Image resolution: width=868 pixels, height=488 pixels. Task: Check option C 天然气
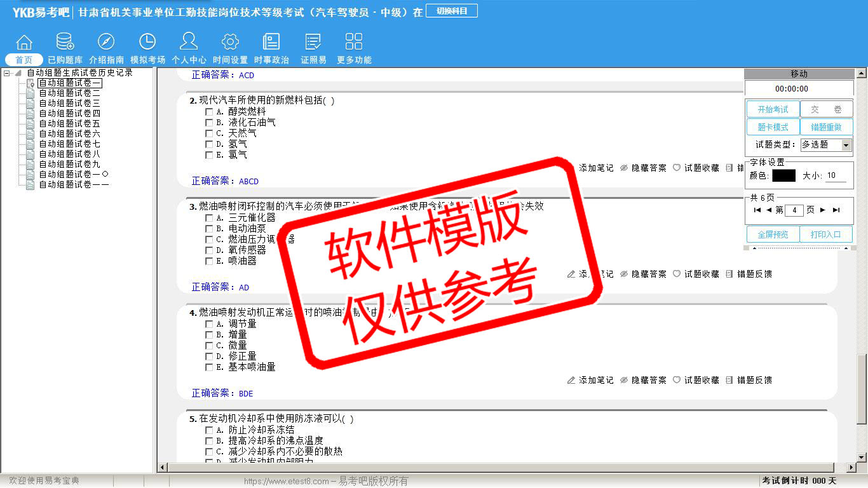pos(209,133)
